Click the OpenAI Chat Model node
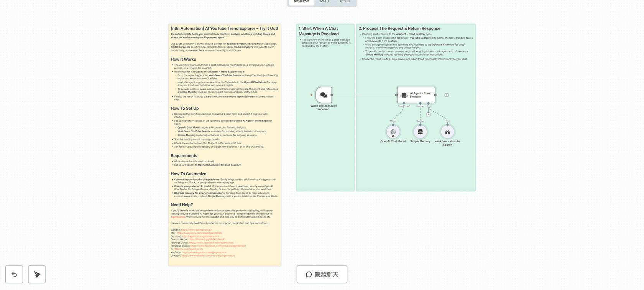Viewport: 644px width, 290px height. pos(393,132)
